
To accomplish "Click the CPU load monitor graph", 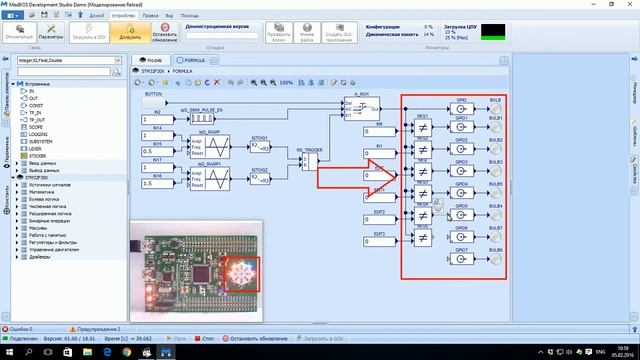I will point(493,32).
